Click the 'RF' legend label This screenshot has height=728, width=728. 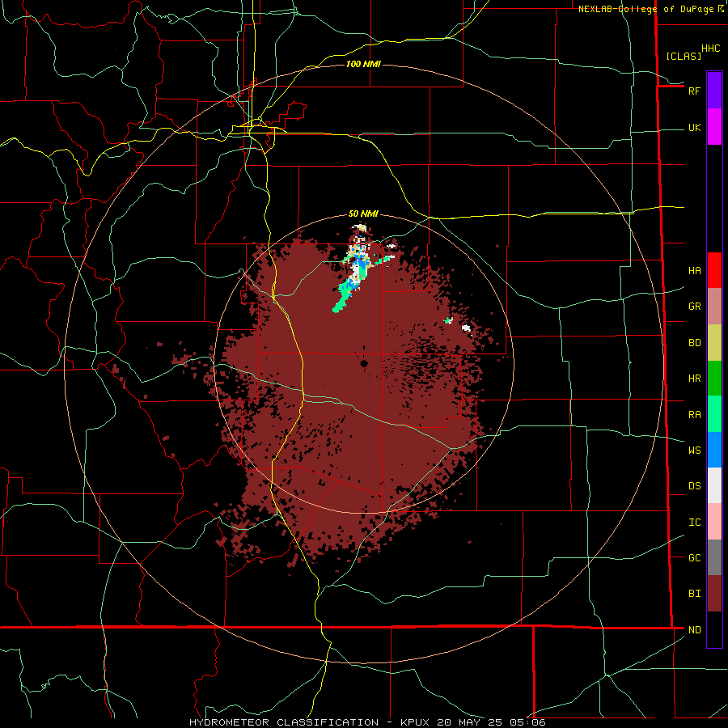[x=694, y=91]
